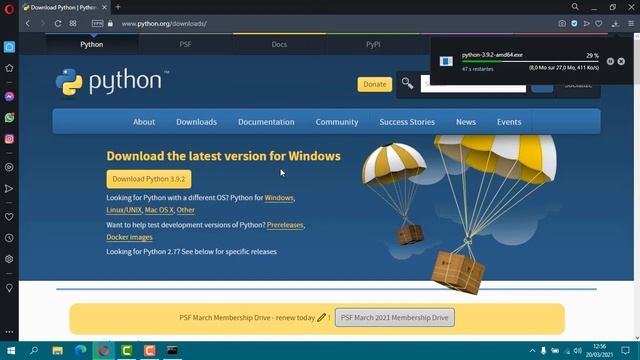Select the Python top tab

(92, 44)
